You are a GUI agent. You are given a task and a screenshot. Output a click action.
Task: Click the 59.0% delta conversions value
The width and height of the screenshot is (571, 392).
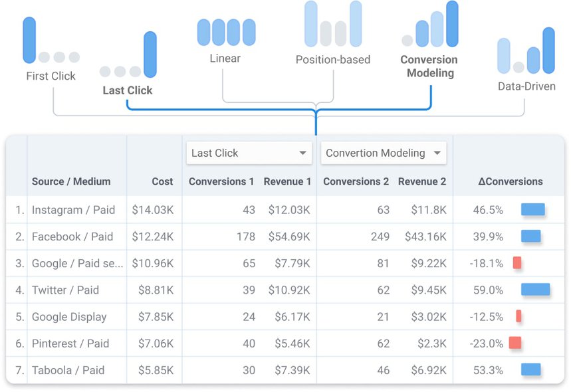pos(488,290)
